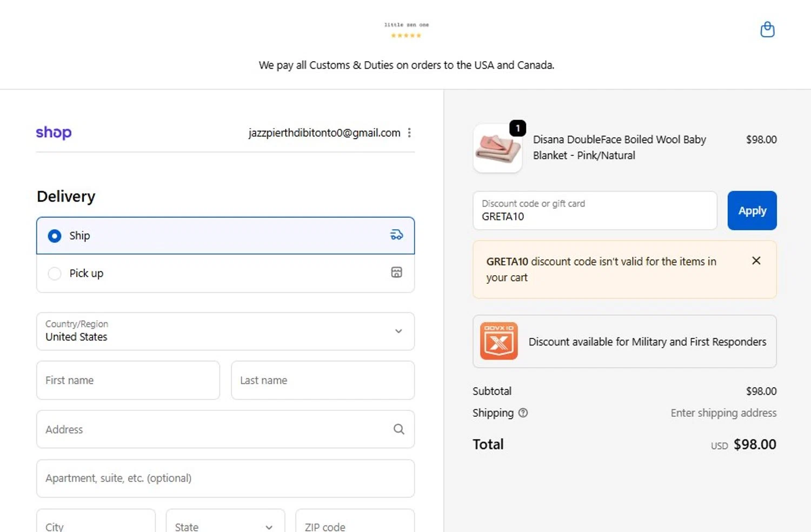811x532 pixels.
Task: Click the Customs & Duties announcement text
Action: pos(407,65)
